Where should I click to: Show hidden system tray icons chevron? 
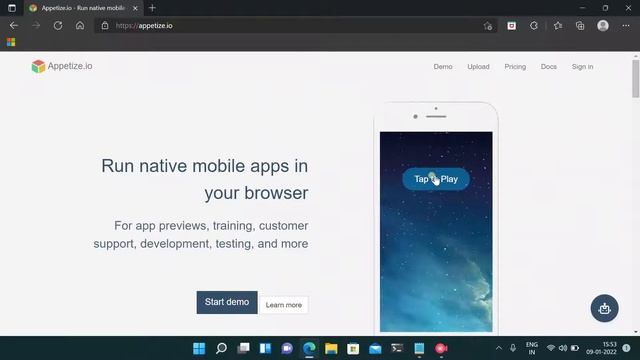coord(498,348)
